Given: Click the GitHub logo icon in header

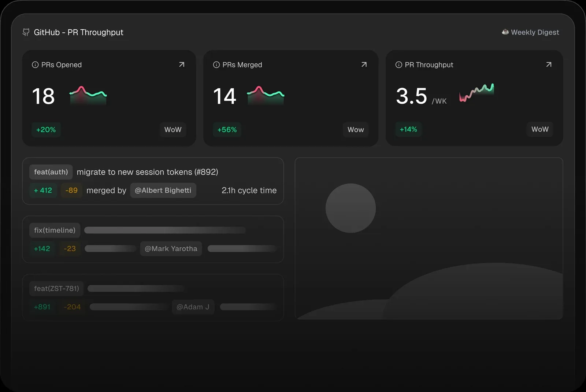Looking at the screenshot, I should point(26,32).
